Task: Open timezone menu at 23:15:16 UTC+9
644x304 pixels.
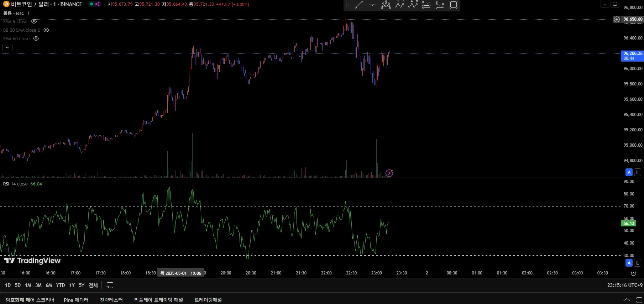Action: point(625,285)
